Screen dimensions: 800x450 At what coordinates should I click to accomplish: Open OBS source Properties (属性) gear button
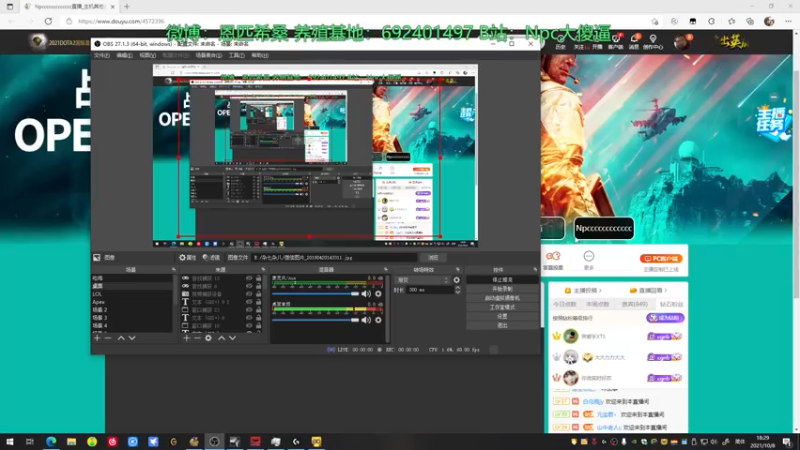tap(187, 258)
